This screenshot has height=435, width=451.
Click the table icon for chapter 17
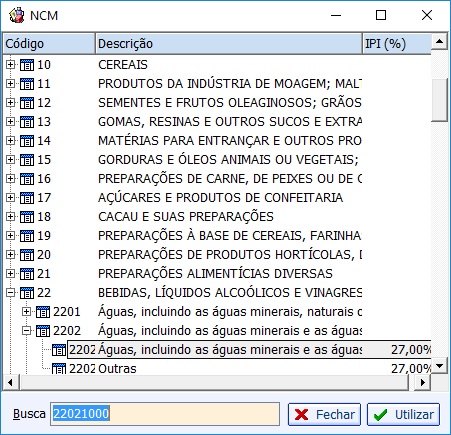coord(27,198)
